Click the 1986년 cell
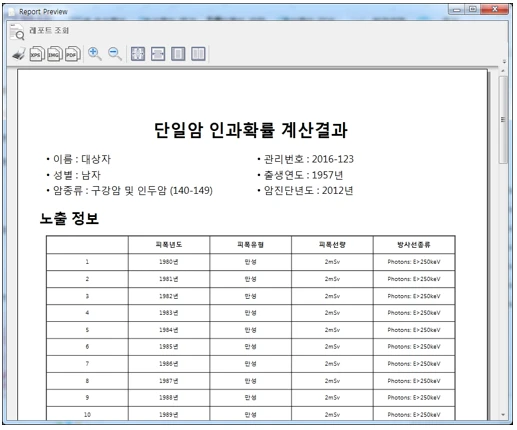The height and width of the screenshot is (430, 517). (169, 364)
